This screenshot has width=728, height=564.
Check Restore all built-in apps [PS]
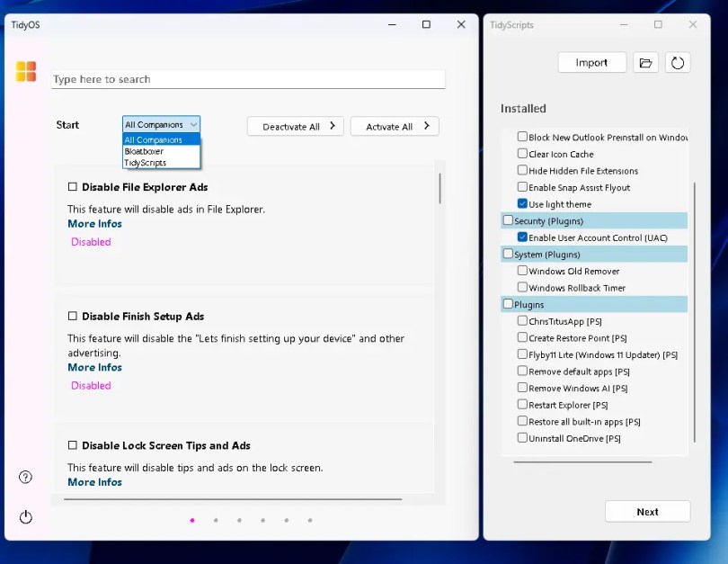coord(522,421)
